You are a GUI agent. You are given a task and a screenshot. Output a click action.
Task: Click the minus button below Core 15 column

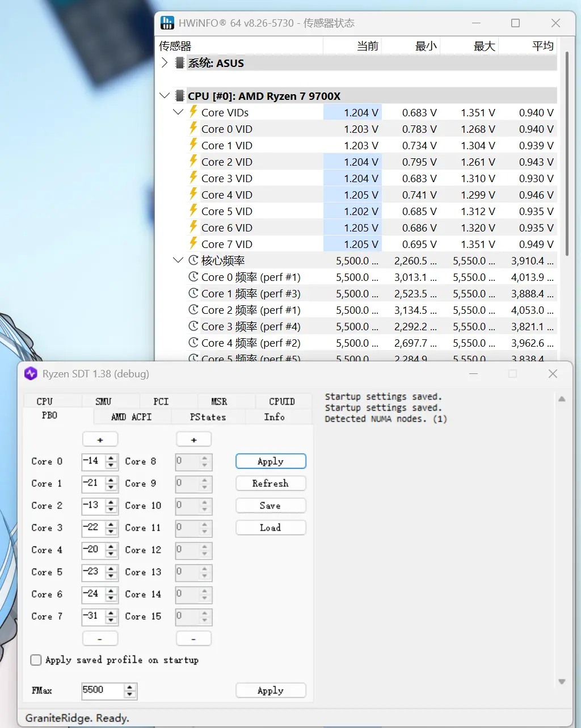193,638
